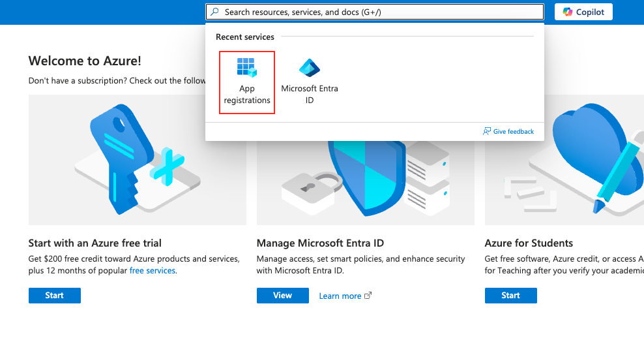Open Copilot from the top bar
This screenshot has width=644, height=338.
pyautogui.click(x=583, y=12)
